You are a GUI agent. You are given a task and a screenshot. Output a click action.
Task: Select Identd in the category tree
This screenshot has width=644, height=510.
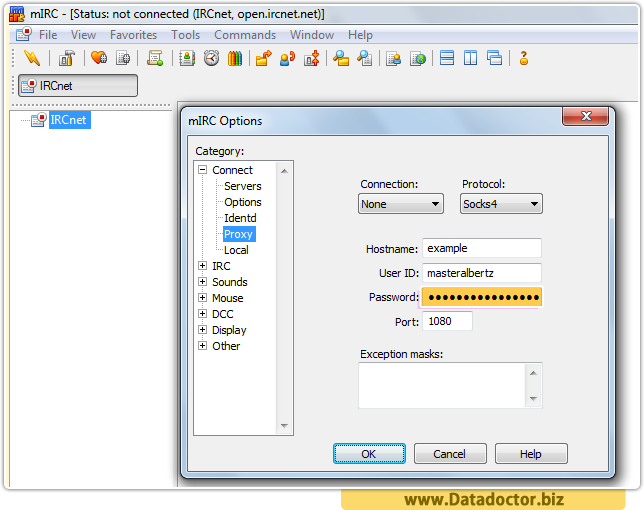click(x=240, y=218)
